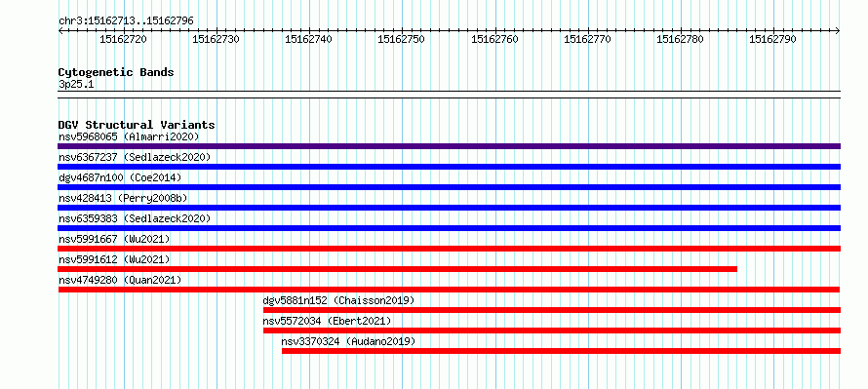
Task: Open nsv6367237 (Sedlazeck2020) variant label
Action: pyautogui.click(x=135, y=157)
